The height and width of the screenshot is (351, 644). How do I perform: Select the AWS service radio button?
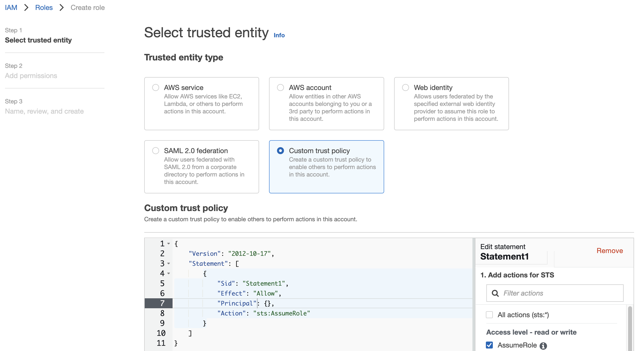(x=155, y=88)
